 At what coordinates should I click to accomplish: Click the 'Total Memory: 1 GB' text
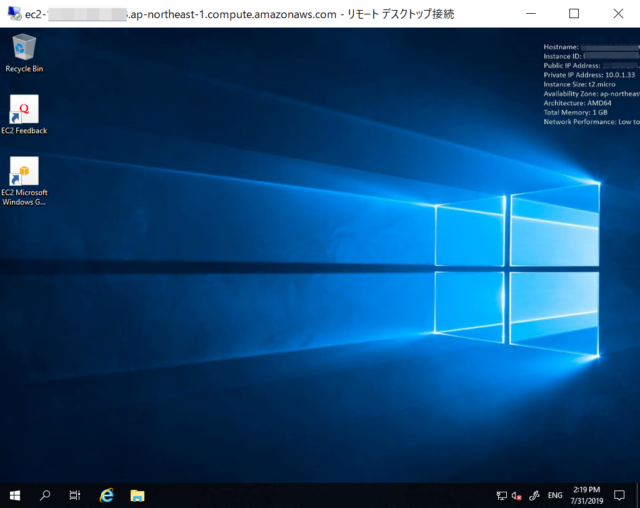(575, 113)
